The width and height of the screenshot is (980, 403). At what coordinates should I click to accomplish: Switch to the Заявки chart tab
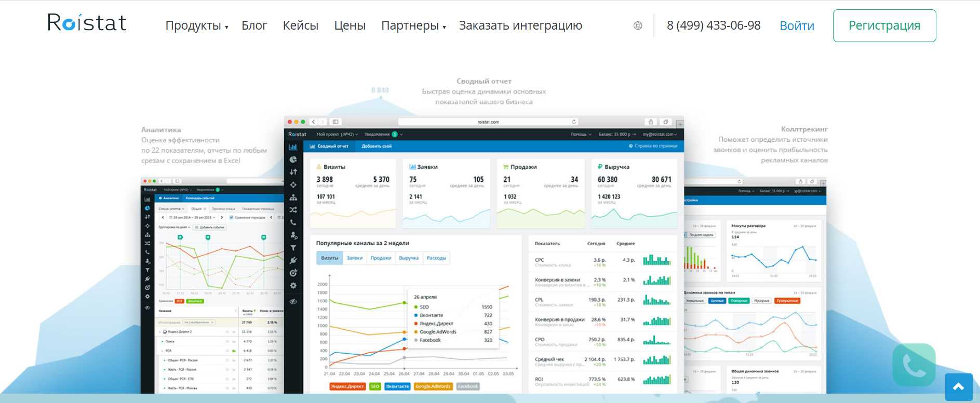coord(355,258)
